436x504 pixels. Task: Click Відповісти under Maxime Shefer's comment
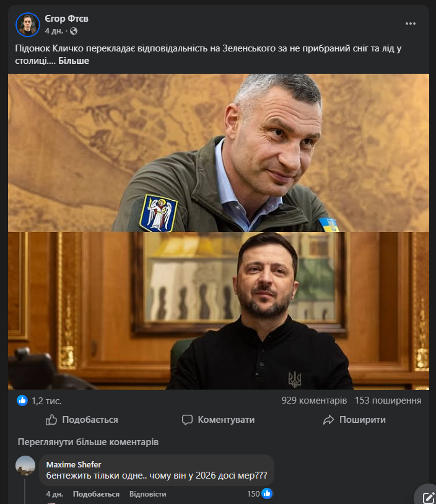147,494
